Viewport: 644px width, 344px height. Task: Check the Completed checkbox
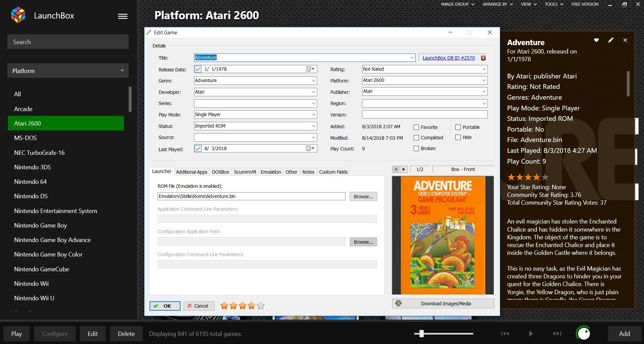point(416,138)
